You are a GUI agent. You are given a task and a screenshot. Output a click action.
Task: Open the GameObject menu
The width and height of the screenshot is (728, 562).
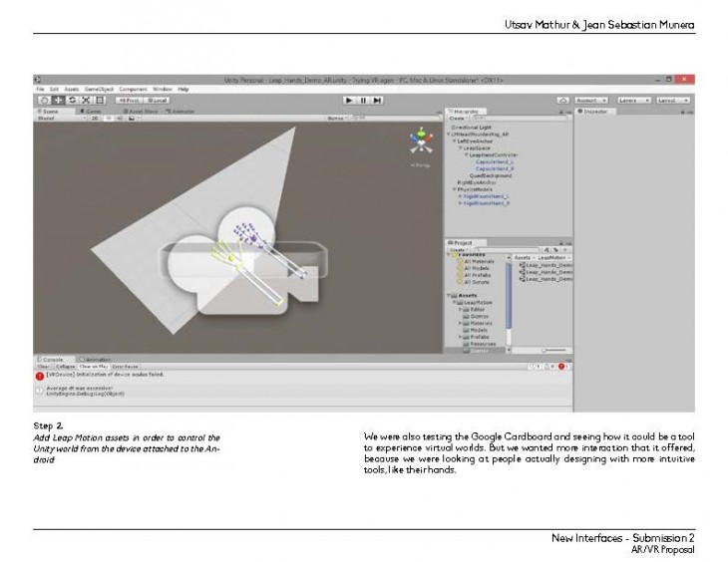[x=99, y=89]
